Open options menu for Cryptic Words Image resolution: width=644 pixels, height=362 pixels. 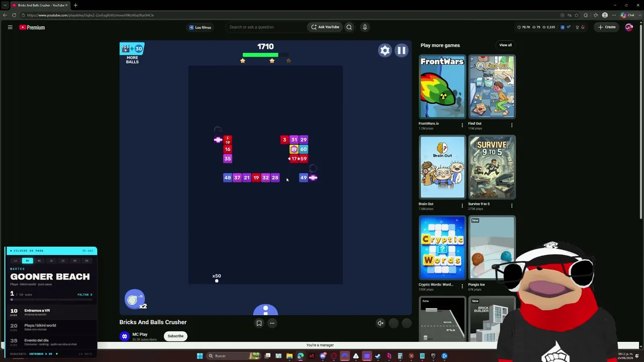coord(462,286)
